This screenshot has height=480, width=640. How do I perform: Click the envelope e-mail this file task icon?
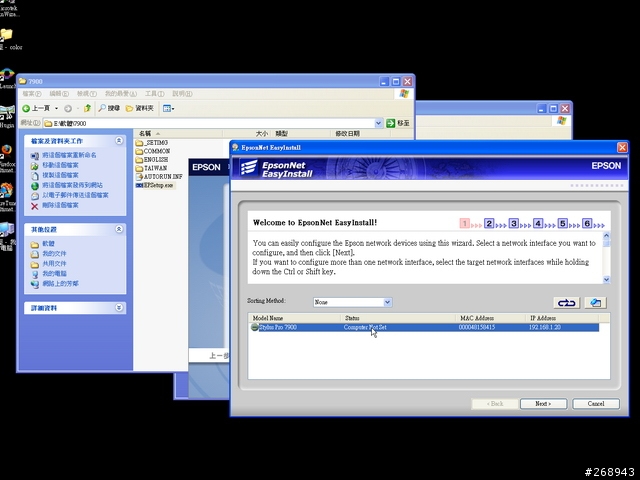pyautogui.click(x=35, y=196)
